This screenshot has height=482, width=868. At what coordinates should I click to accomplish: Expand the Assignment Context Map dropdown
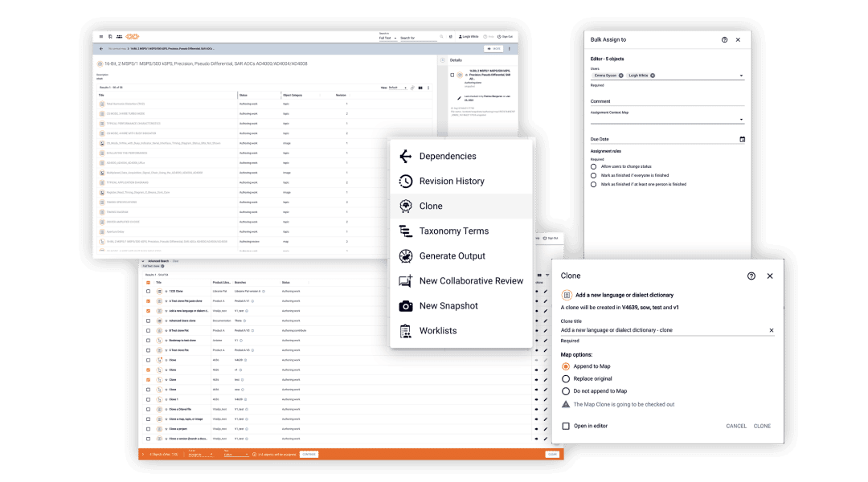pyautogui.click(x=741, y=120)
